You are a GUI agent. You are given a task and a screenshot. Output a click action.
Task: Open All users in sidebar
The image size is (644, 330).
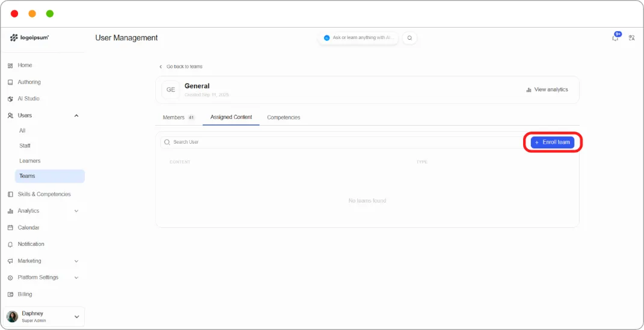pyautogui.click(x=22, y=130)
